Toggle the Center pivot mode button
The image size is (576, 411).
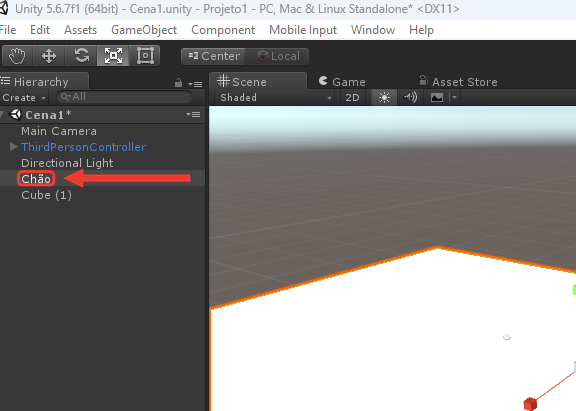(213, 56)
